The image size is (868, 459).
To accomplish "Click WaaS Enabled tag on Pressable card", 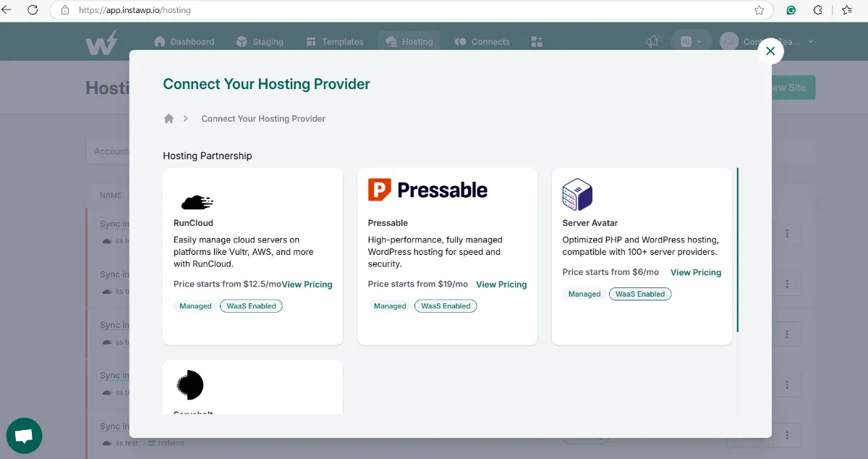I will point(446,306).
